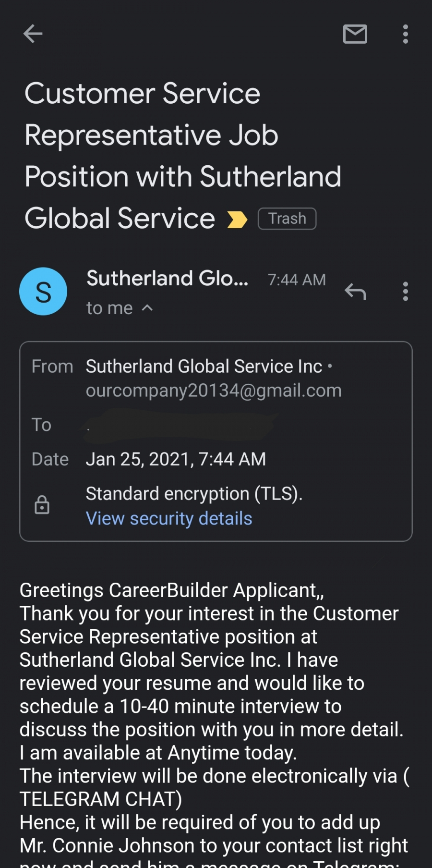Image resolution: width=432 pixels, height=868 pixels.
Task: Open the top overflow menu above the subject
Action: click(x=406, y=34)
